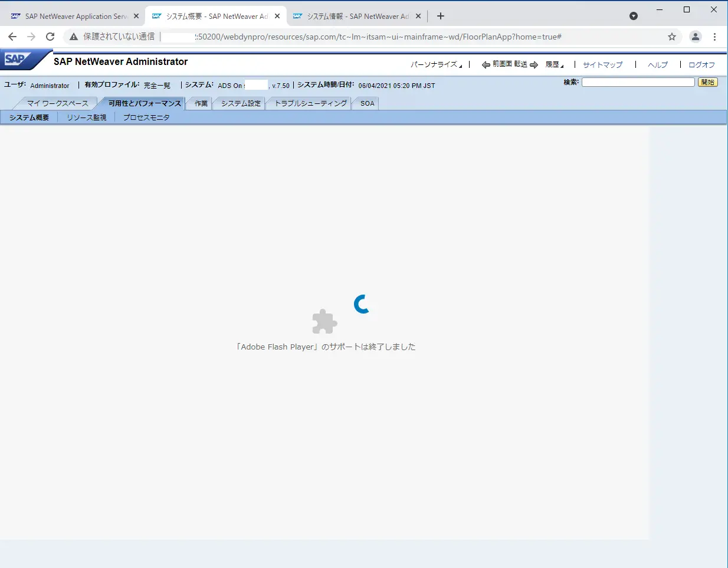Click the Flash plugin puzzle piece icon
This screenshot has width=728, height=568.
click(324, 322)
